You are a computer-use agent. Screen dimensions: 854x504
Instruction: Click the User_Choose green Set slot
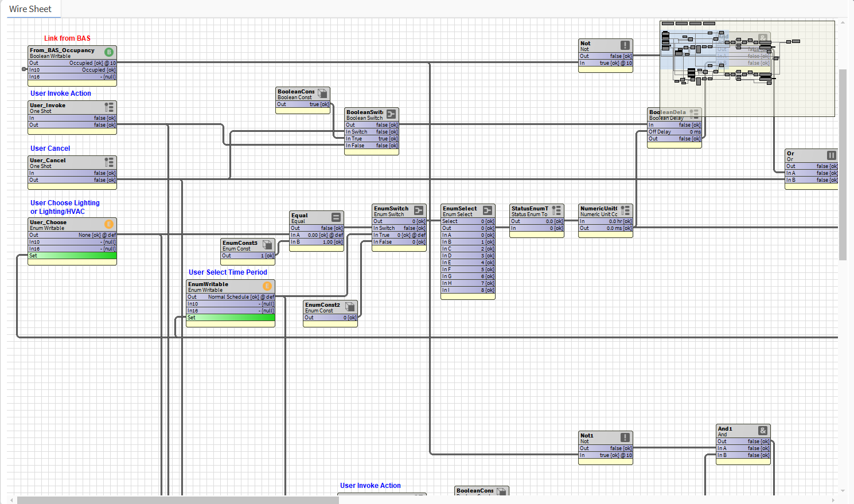72,256
